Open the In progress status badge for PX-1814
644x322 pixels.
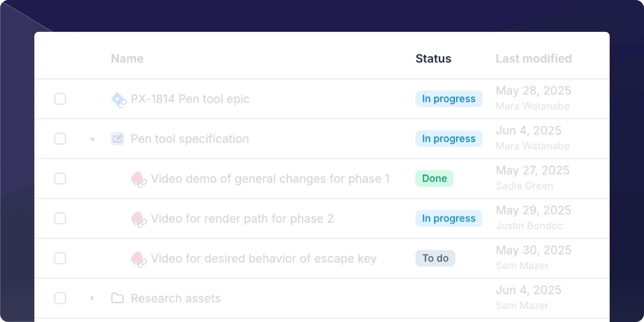click(449, 99)
